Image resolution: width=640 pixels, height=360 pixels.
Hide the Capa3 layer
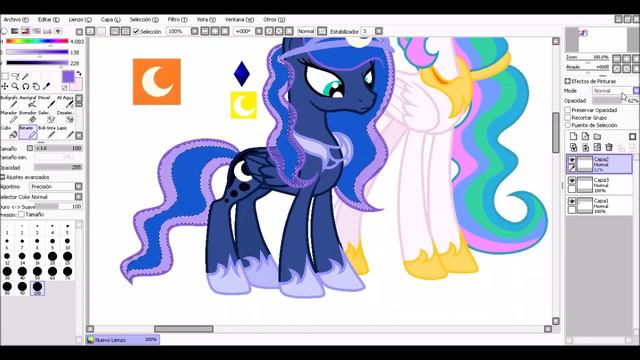click(572, 180)
